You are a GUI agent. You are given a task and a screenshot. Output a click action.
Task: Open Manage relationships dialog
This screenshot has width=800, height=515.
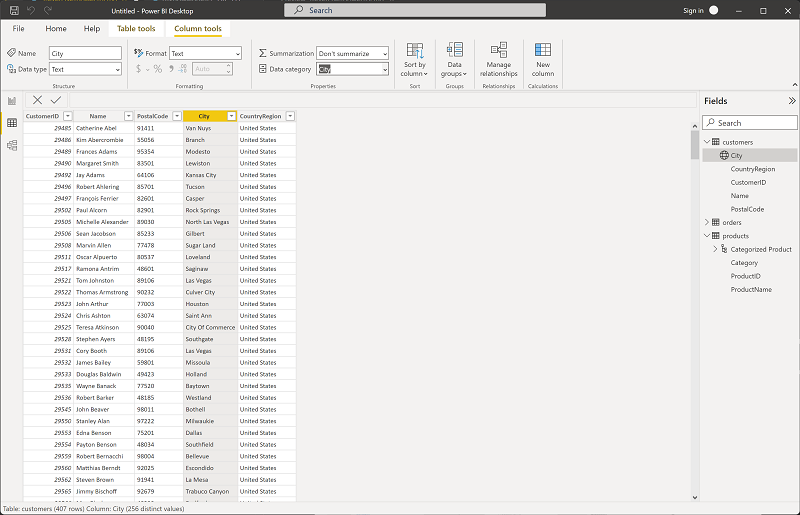point(498,60)
